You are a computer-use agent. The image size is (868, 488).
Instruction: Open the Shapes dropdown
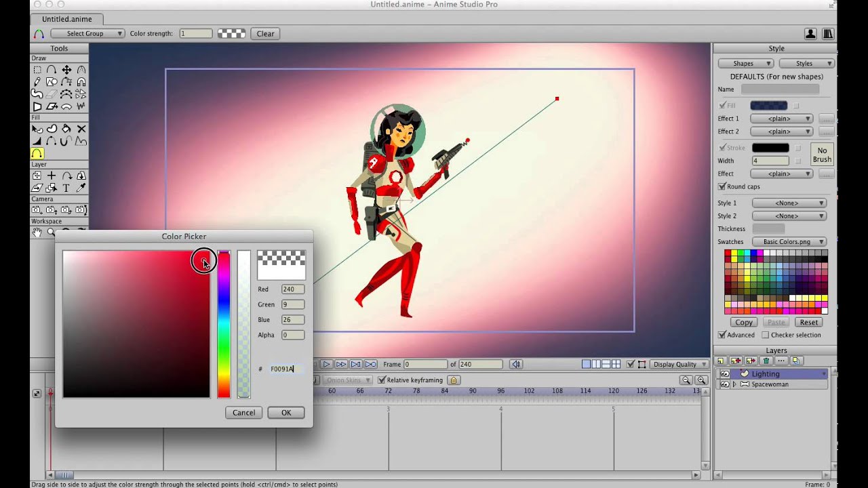point(746,64)
